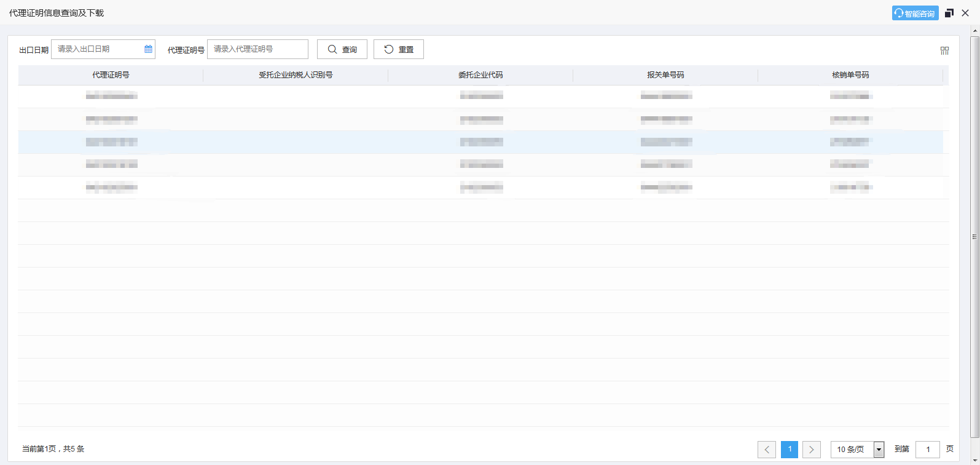Image resolution: width=980 pixels, height=465 pixels.
Task: Go to previous page arrow
Action: point(767,450)
